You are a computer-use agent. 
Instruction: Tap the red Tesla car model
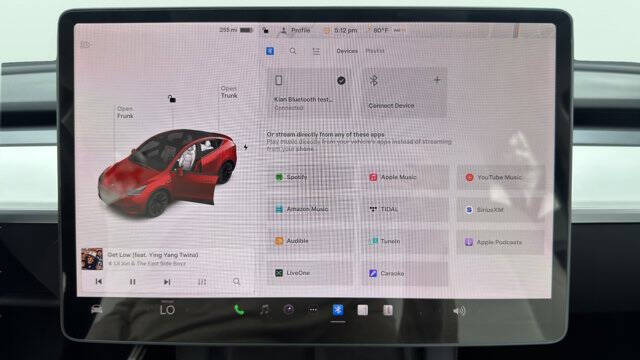click(167, 172)
